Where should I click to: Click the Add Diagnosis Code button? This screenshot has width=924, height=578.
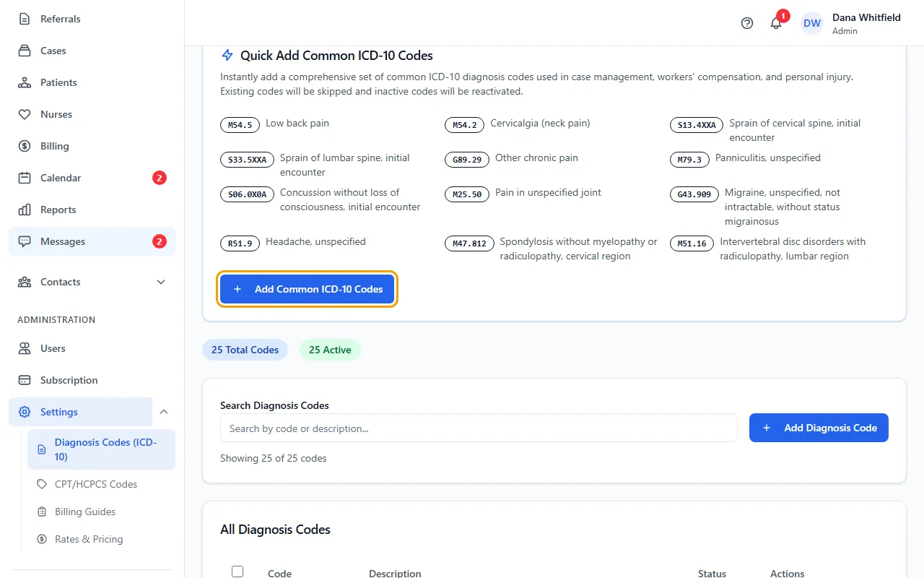point(819,428)
